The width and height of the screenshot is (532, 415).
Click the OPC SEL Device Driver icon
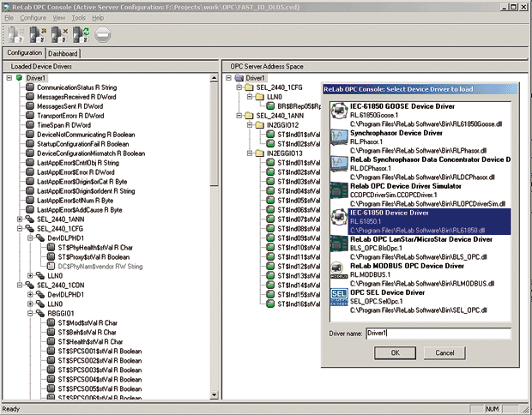click(339, 297)
